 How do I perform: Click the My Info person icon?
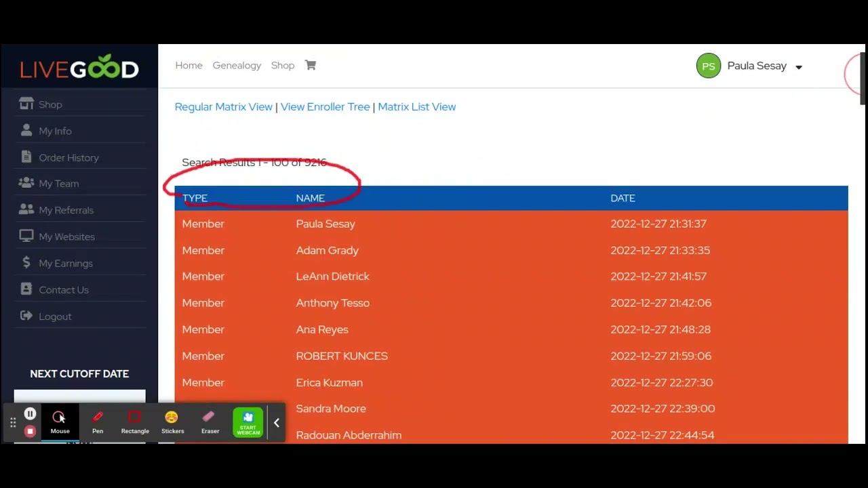click(26, 130)
